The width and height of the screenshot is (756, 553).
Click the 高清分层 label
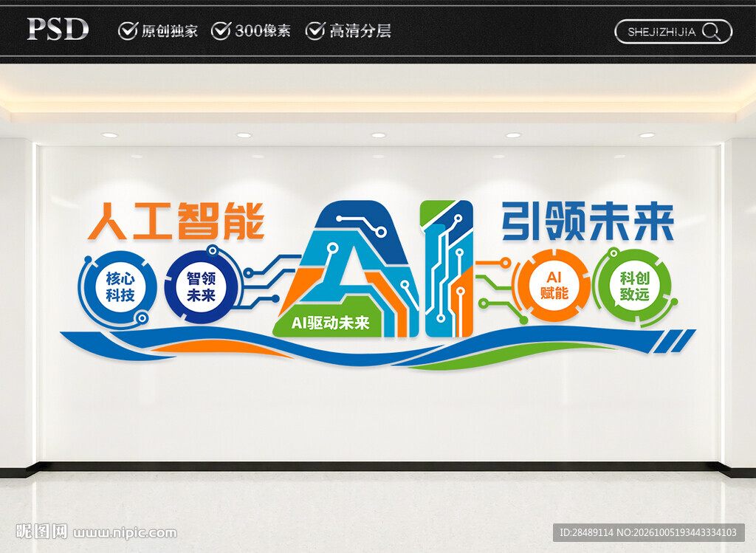click(360, 31)
